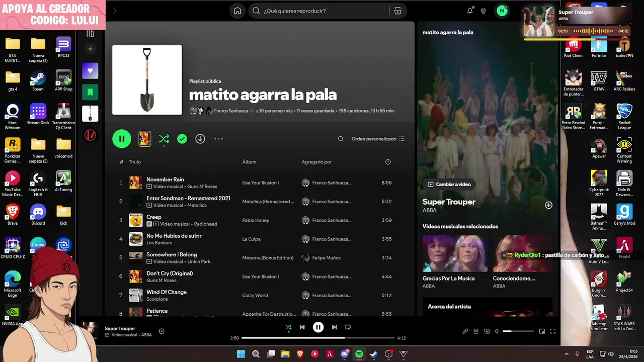Select the 'November Rain' track row
The image size is (644, 362).
pos(260,183)
